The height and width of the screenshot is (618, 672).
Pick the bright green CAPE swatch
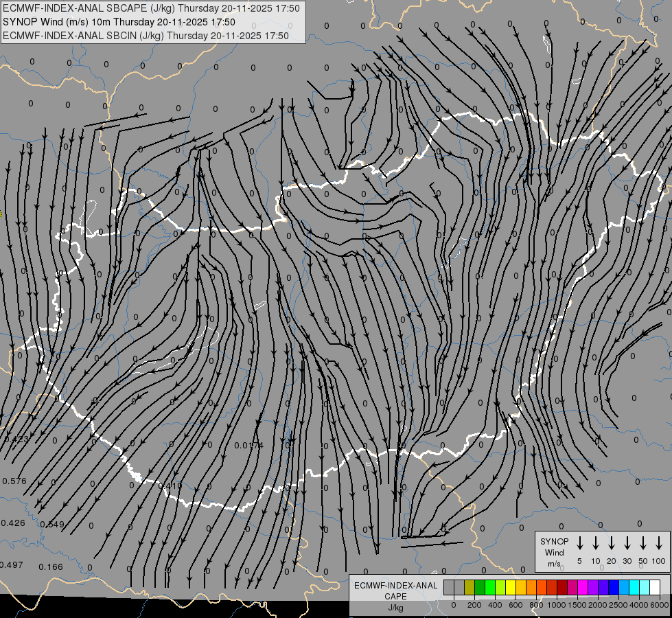[x=490, y=587]
